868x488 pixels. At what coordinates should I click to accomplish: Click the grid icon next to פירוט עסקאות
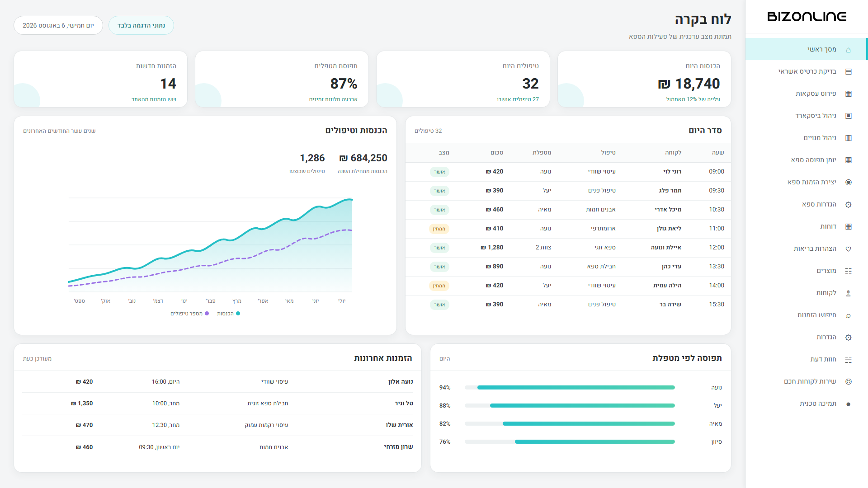848,94
